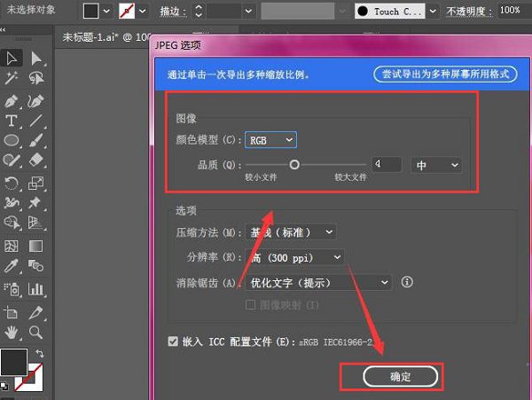Screen dimensions: 532x400
Task: Swap fill and stroke colors
Action: pos(39,354)
